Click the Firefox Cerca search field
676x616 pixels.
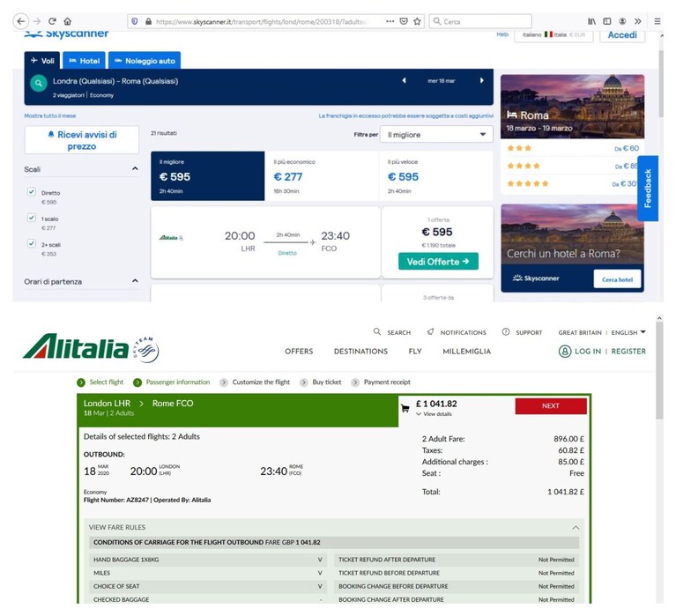click(x=480, y=21)
